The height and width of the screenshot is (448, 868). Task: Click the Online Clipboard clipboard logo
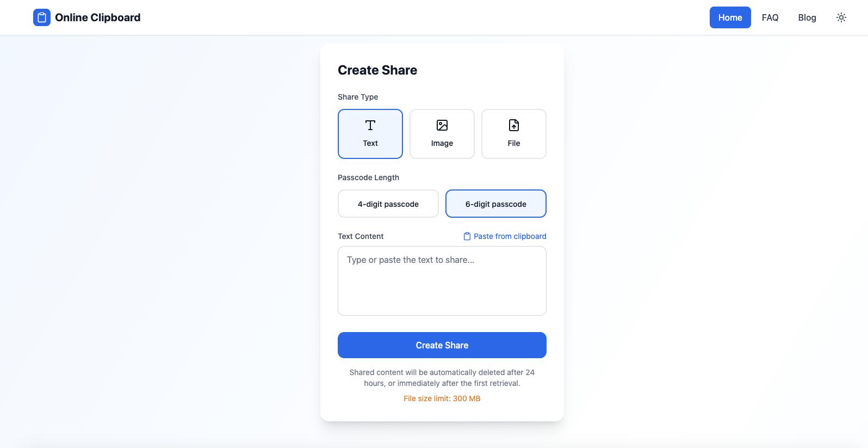[41, 17]
